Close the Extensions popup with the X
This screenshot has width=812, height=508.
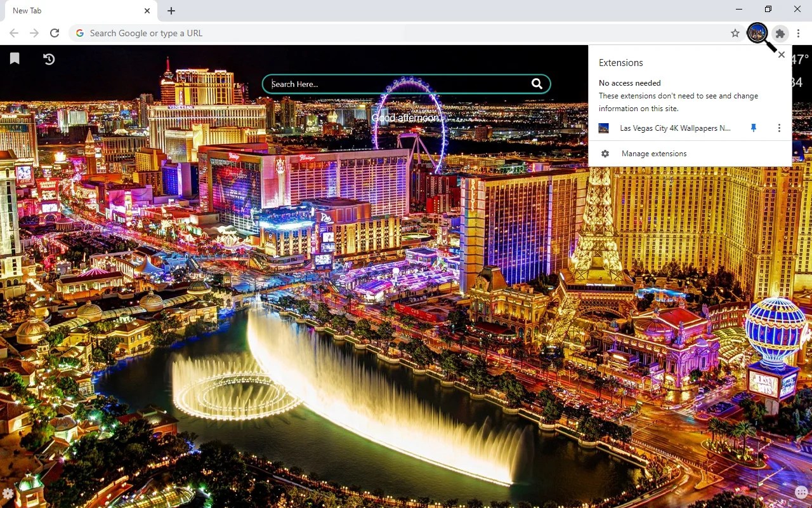[x=781, y=55]
